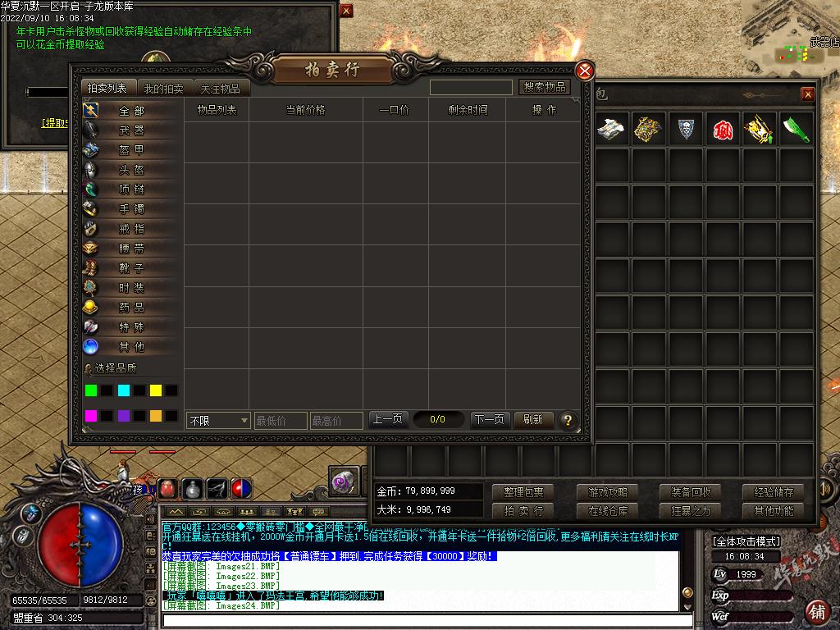Filter auctions by 武器 weapon icon
The width and height of the screenshot is (840, 630).
click(91, 130)
